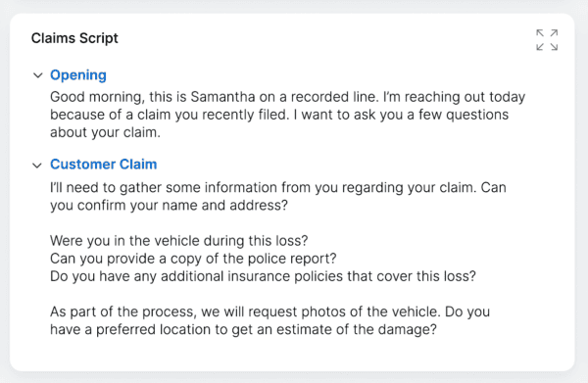Click "you confirm your name and address?"
Viewport: 588px width, 383px height.
170,206
